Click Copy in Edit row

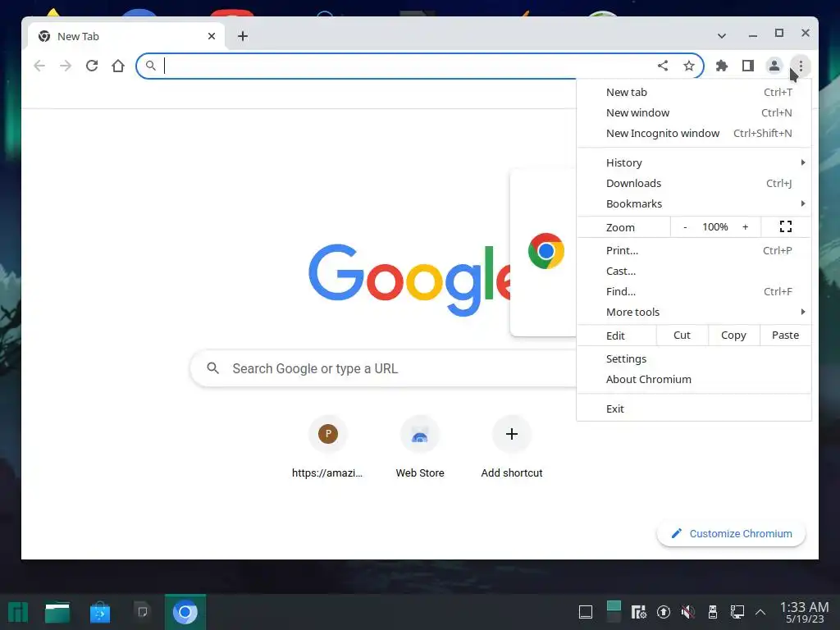click(x=733, y=335)
